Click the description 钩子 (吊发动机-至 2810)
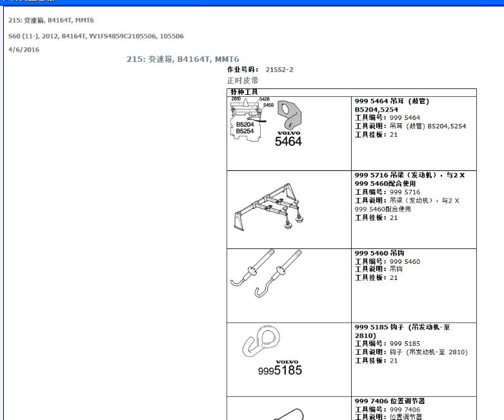 (x=428, y=352)
